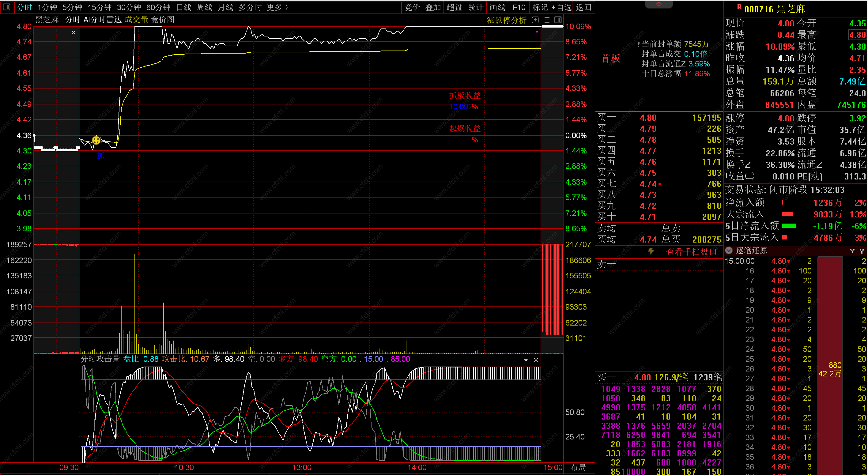
Task: Open filter funnel icon in 逐笔还原 header
Action: click(x=852, y=251)
